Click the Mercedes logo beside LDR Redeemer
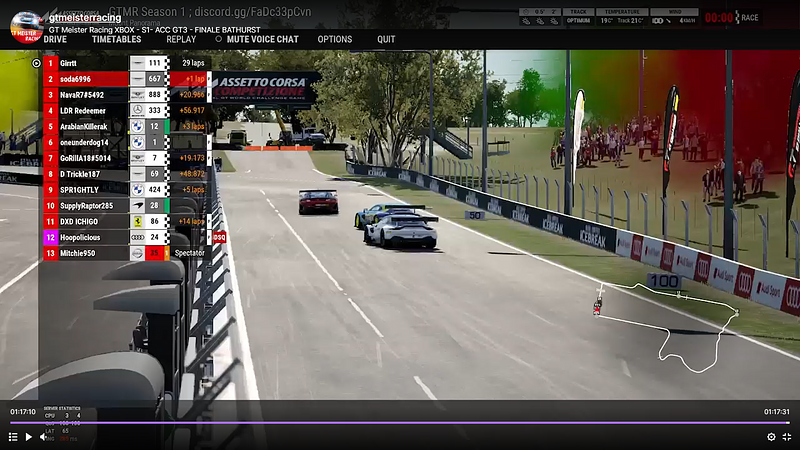Viewport: 800px width, 450px height. click(x=137, y=110)
